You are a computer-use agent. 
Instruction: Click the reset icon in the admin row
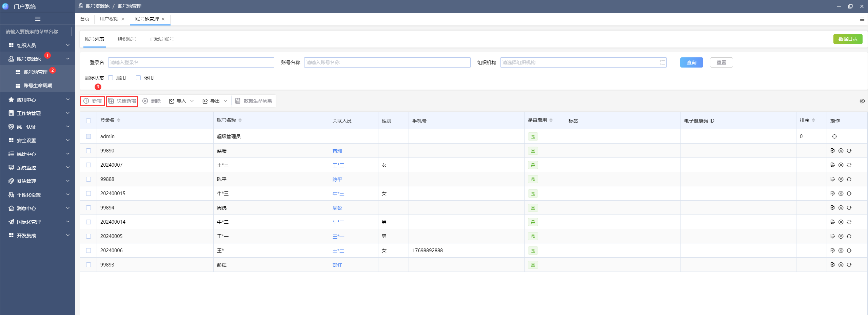[834, 136]
